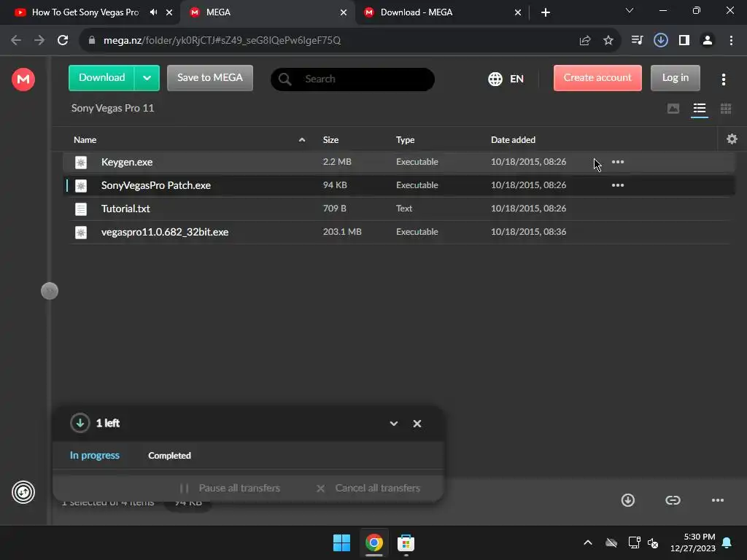
Task: Select SonyVegasPro Patch.exe file name
Action: pos(156,185)
